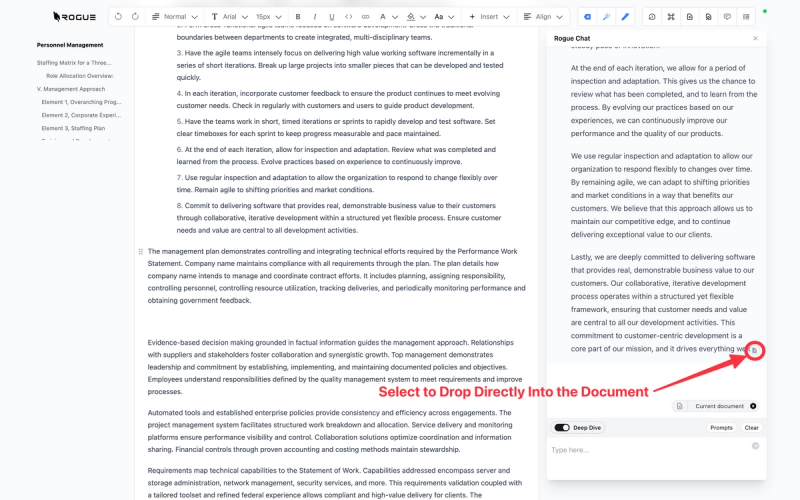Click the Rogue logo

tap(74, 17)
